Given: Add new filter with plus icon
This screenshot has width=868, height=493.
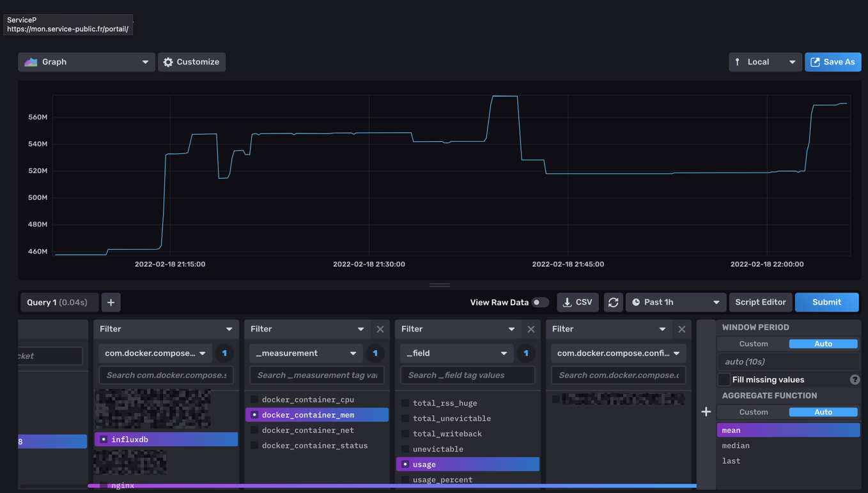Looking at the screenshot, I should coord(706,412).
